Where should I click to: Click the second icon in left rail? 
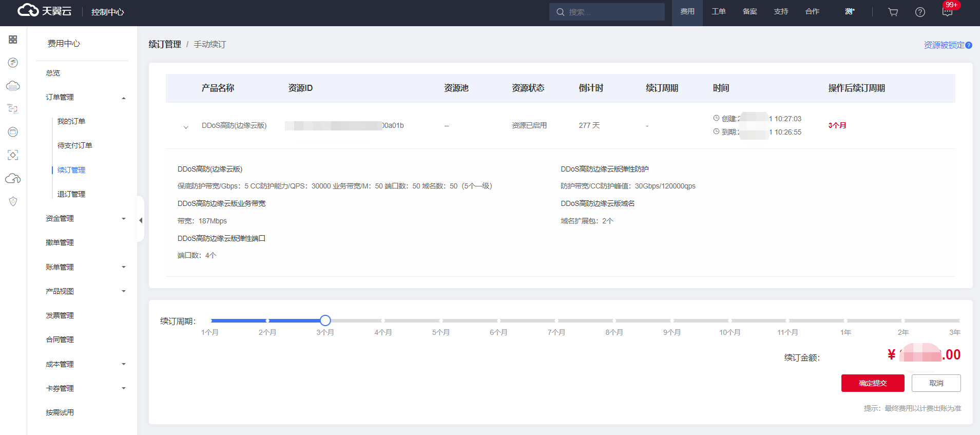[x=13, y=63]
